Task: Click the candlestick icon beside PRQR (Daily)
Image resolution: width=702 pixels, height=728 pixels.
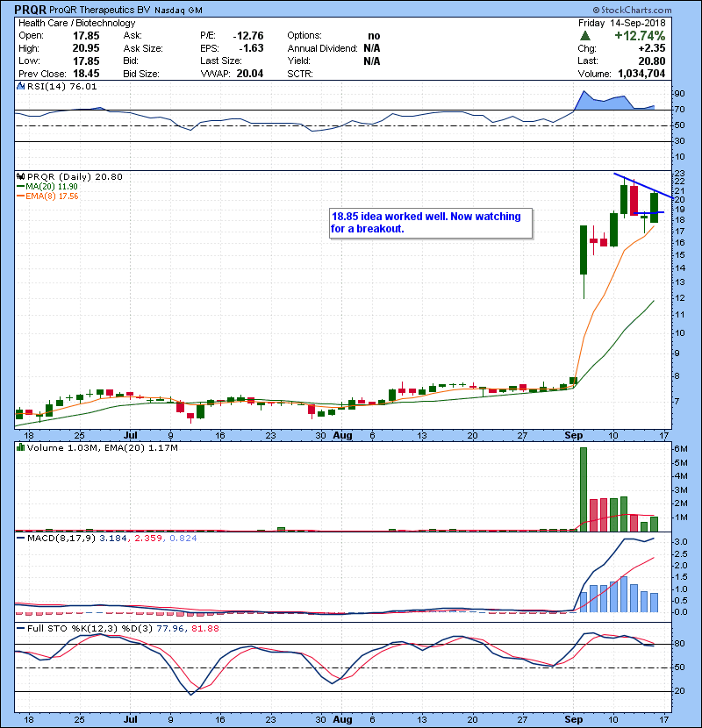Action: [20, 177]
